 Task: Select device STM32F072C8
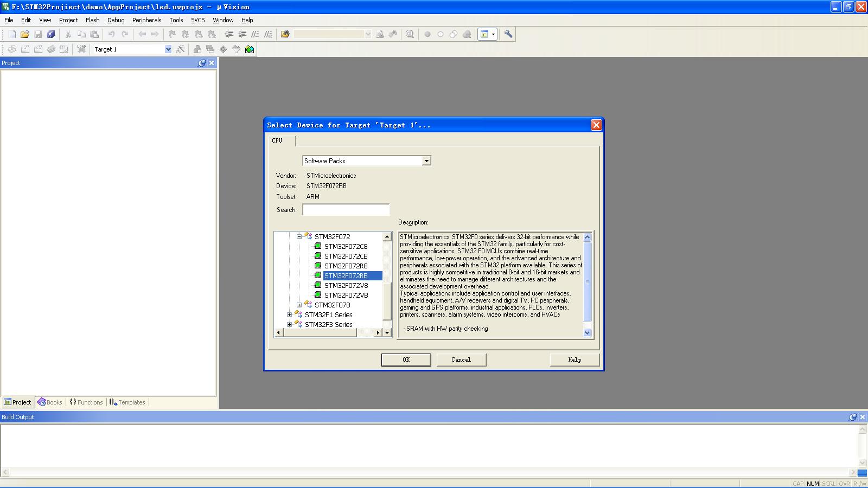pyautogui.click(x=346, y=247)
